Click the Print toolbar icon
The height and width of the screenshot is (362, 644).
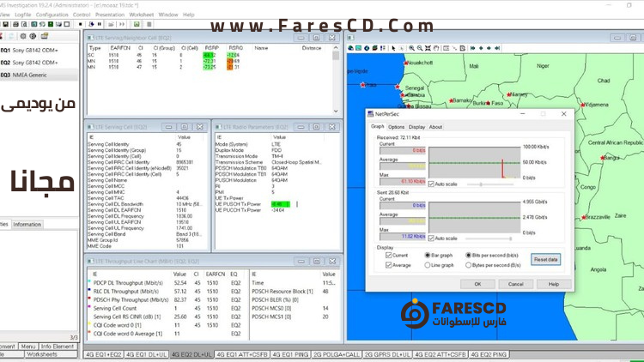click(15, 24)
